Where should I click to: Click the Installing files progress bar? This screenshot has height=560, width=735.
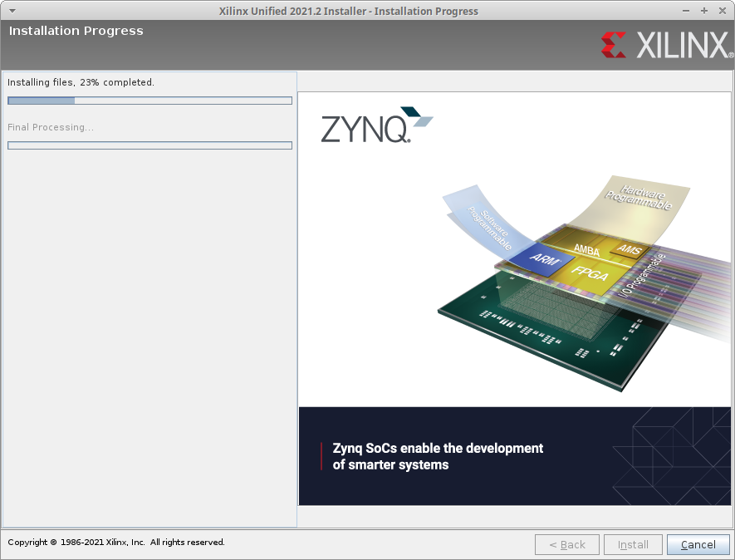pyautogui.click(x=149, y=101)
